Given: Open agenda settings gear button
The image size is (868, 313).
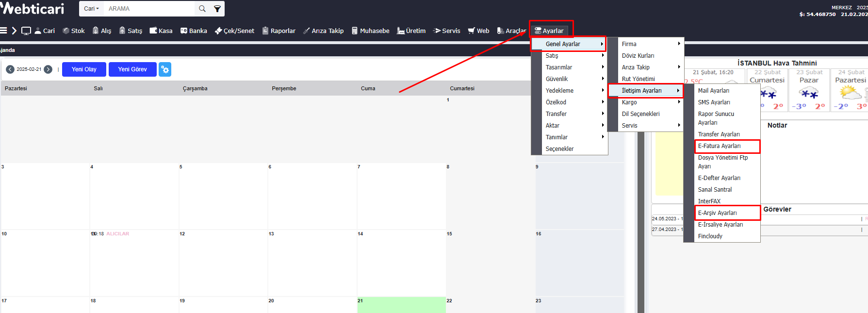Looking at the screenshot, I should [165, 69].
